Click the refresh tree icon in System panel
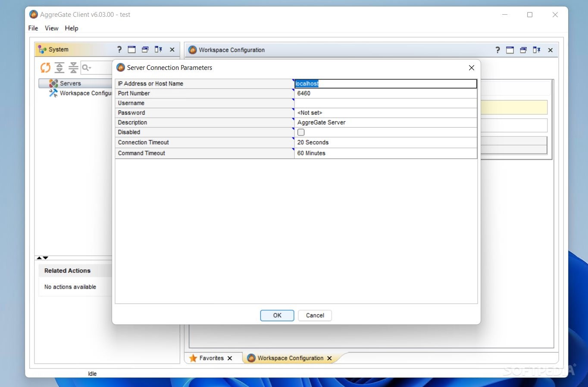The height and width of the screenshot is (387, 588). pyautogui.click(x=45, y=68)
